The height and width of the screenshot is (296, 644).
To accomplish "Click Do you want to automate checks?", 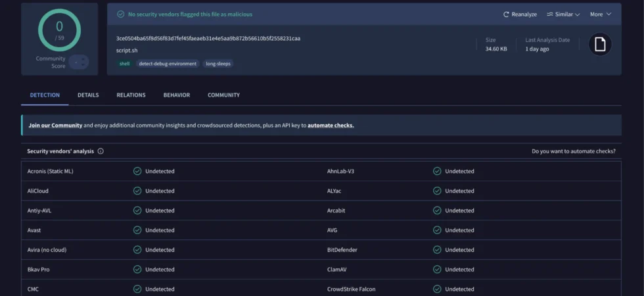I will pyautogui.click(x=573, y=151).
